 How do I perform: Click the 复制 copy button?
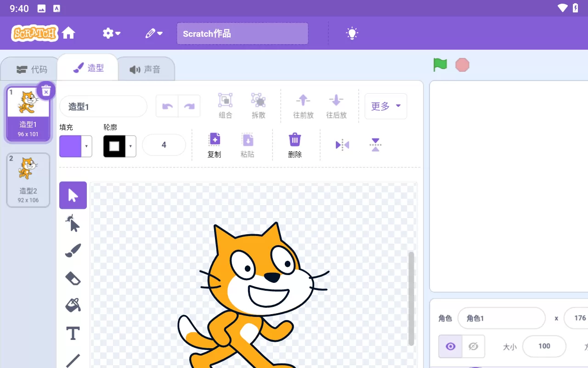215,145
